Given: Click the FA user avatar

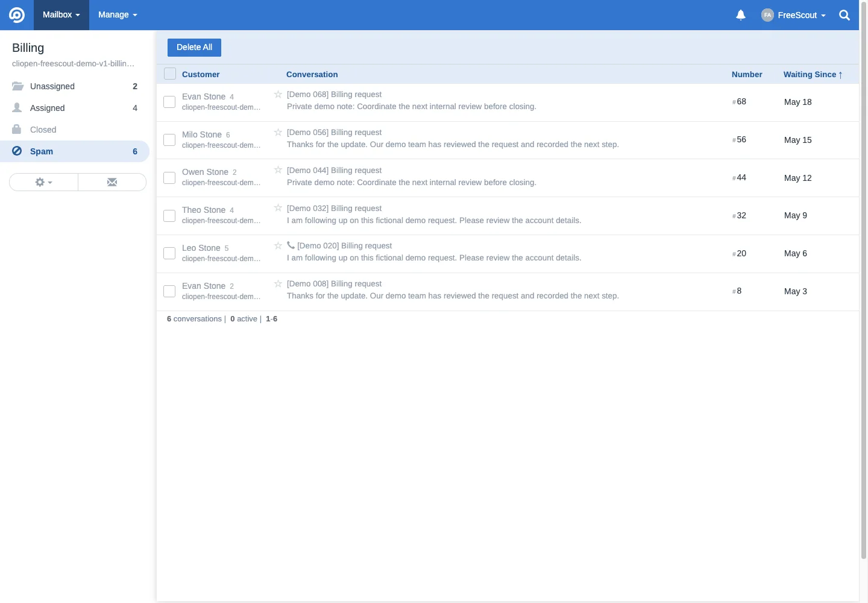Looking at the screenshot, I should [767, 15].
